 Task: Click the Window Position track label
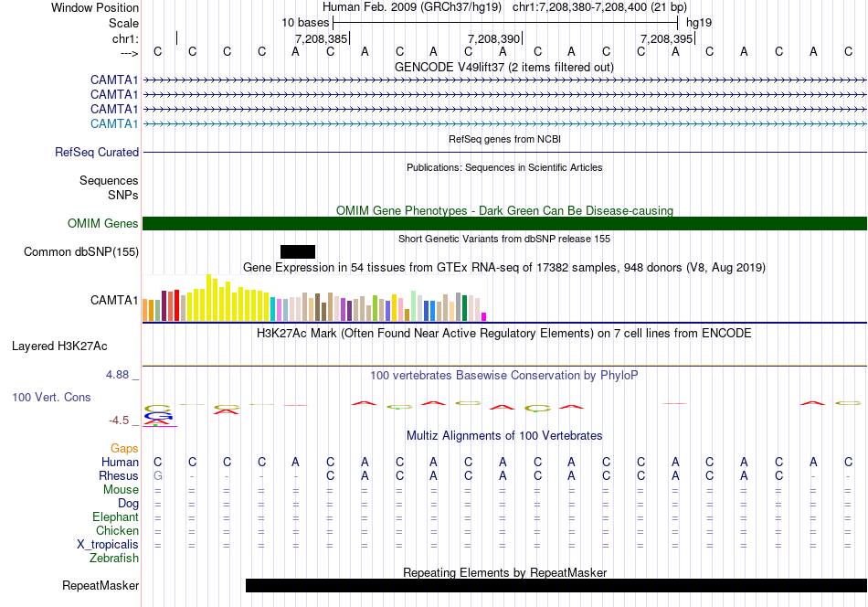[95, 7]
